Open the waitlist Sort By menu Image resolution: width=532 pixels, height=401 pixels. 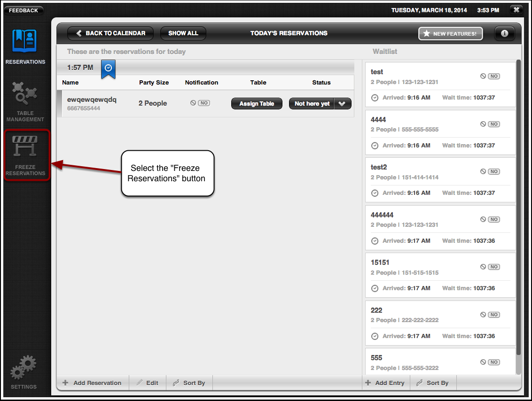click(432, 383)
